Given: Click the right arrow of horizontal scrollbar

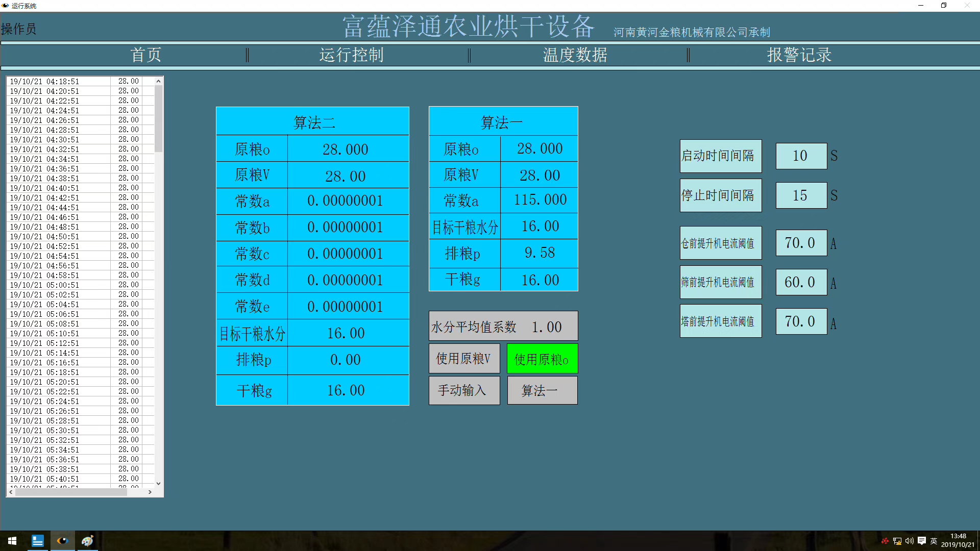Looking at the screenshot, I should pos(150,492).
